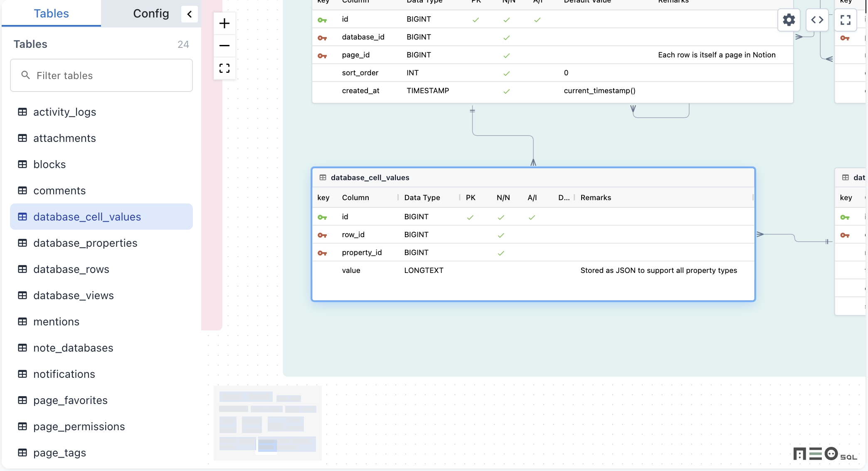Viewport: 868px width, 471px height.
Task: Click primary key icon of id row in database_cell_values
Action: tap(322, 217)
